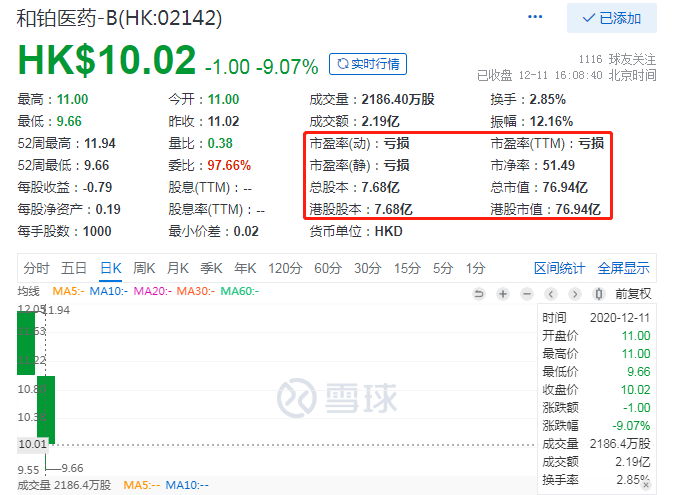Click the 52周最高 value 11.94
The image size is (676, 495).
pyautogui.click(x=100, y=144)
